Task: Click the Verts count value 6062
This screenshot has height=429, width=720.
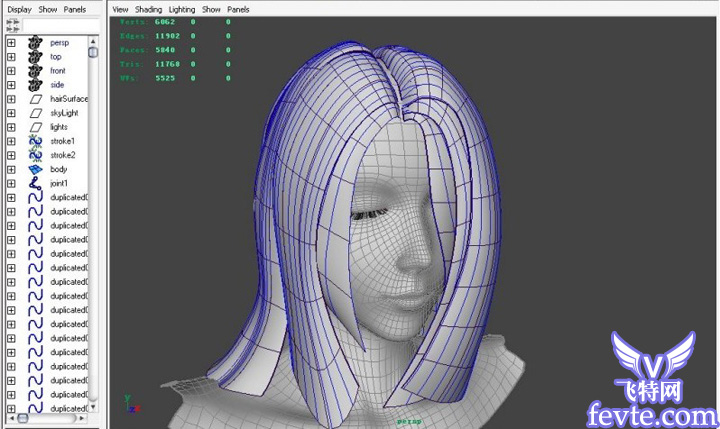Action: pos(165,22)
